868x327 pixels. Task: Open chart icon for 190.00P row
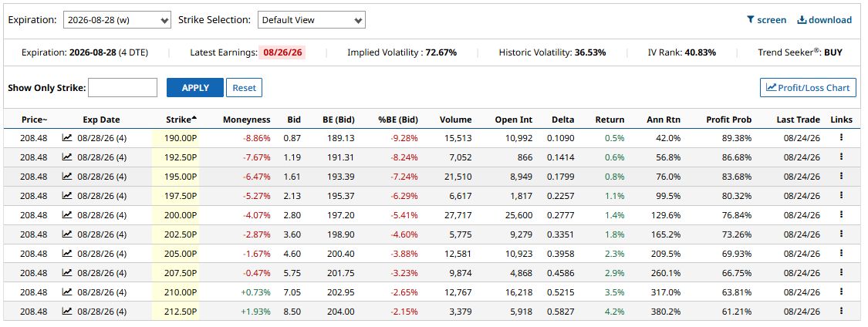pyautogui.click(x=67, y=138)
